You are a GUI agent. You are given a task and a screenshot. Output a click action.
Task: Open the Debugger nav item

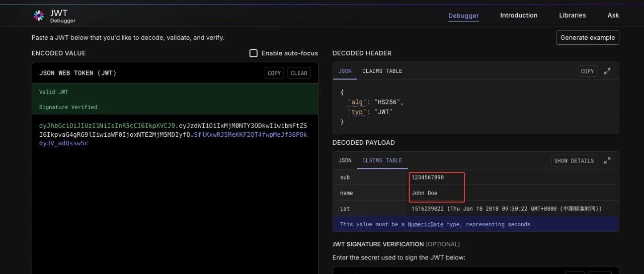(463, 16)
